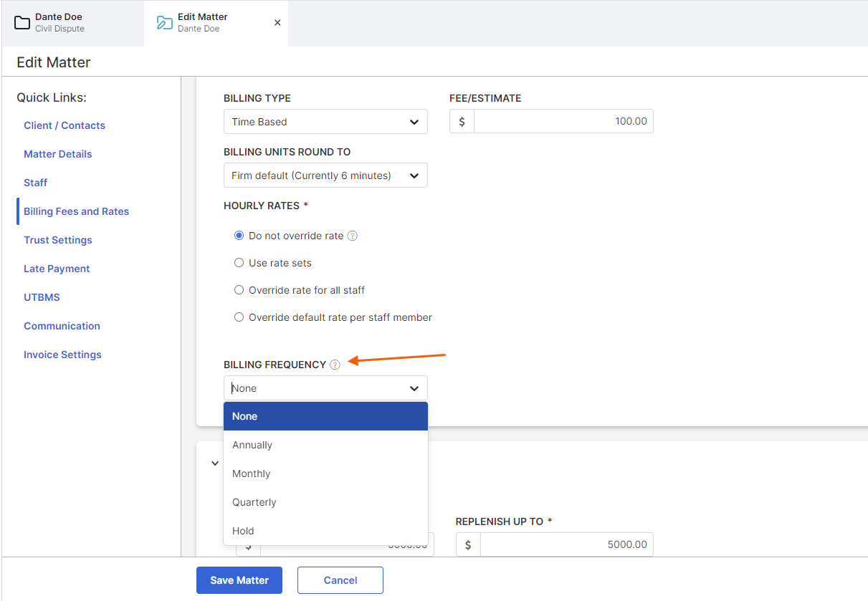Go to Late Payment section
868x601 pixels.
(57, 269)
